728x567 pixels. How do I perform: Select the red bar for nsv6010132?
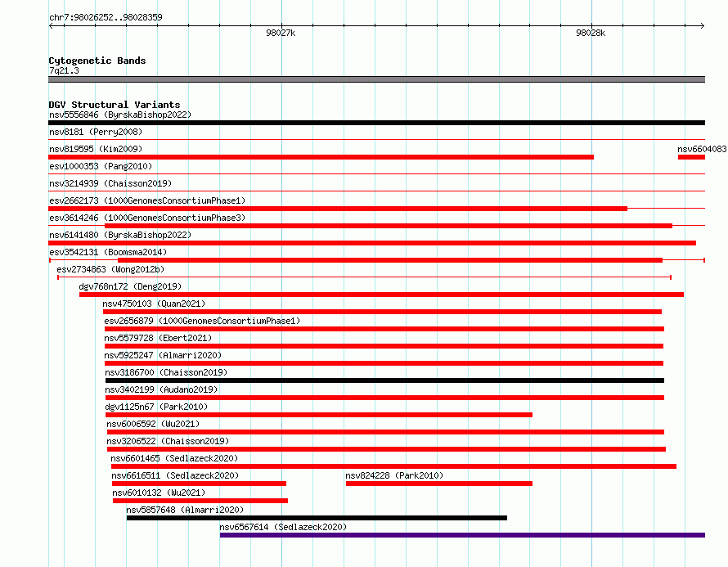coord(200,501)
